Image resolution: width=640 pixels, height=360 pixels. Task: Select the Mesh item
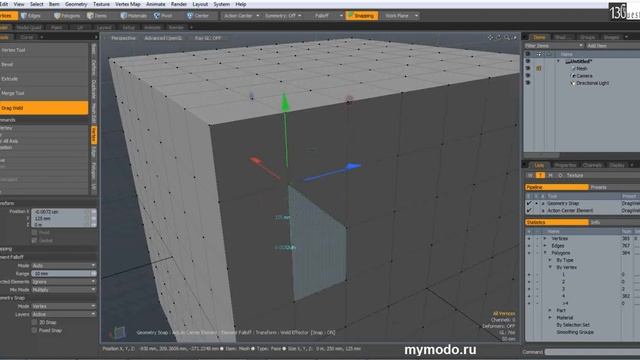(x=582, y=69)
